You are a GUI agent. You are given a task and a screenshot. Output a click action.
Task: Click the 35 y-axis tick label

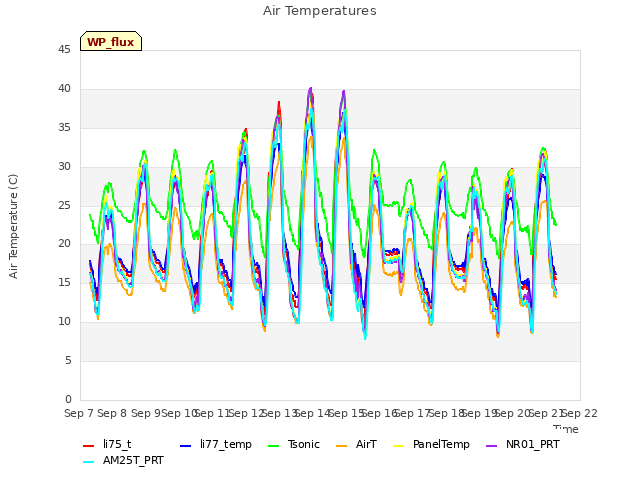click(64, 128)
